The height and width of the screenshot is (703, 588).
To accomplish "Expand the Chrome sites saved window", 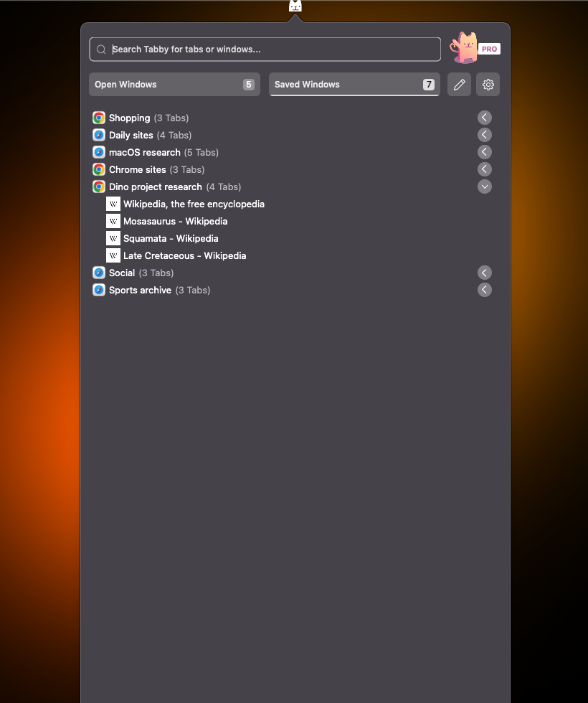I will click(485, 169).
